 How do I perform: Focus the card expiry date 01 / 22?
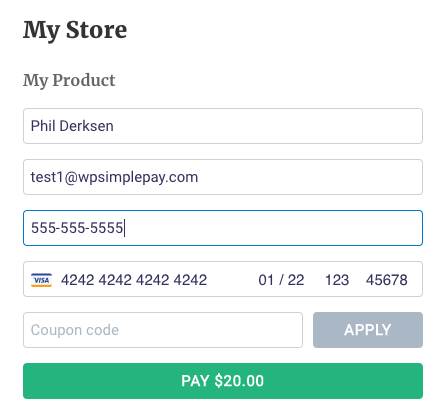point(281,280)
